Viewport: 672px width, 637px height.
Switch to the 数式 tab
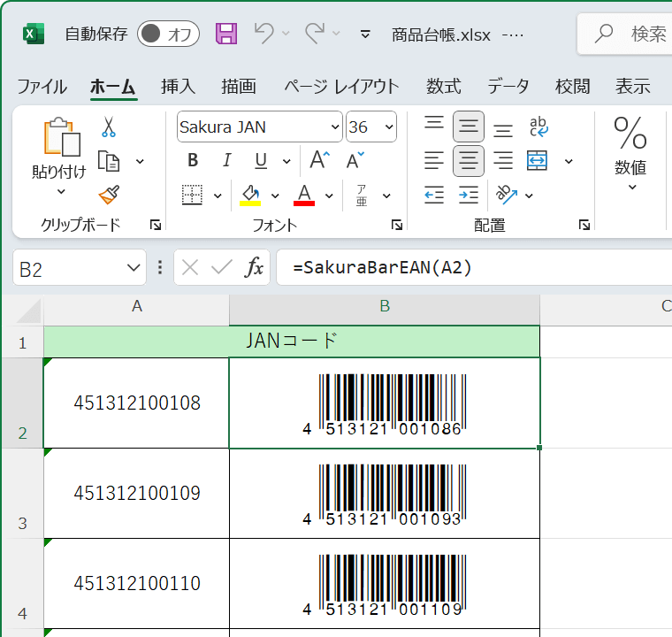[x=444, y=86]
